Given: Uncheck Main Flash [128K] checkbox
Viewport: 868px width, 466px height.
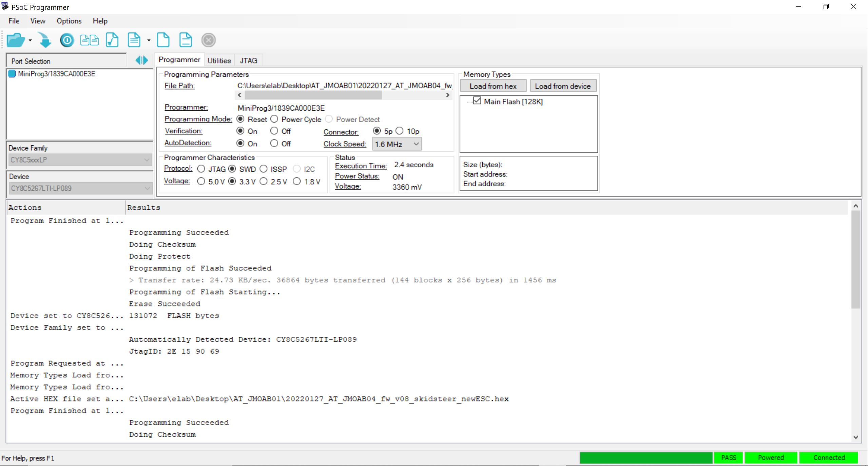Looking at the screenshot, I should (x=477, y=101).
